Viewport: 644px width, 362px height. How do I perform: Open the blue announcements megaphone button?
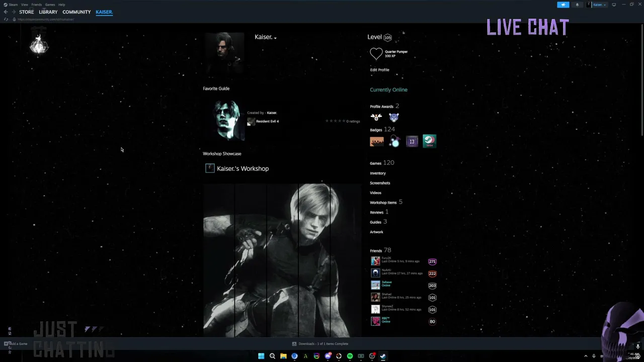coord(563,5)
